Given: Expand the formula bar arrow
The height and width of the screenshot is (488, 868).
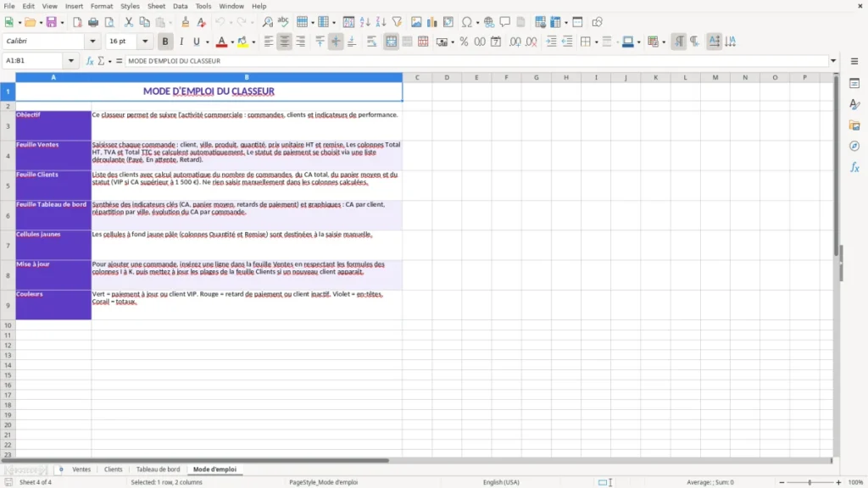Looking at the screenshot, I should pyautogui.click(x=833, y=61).
